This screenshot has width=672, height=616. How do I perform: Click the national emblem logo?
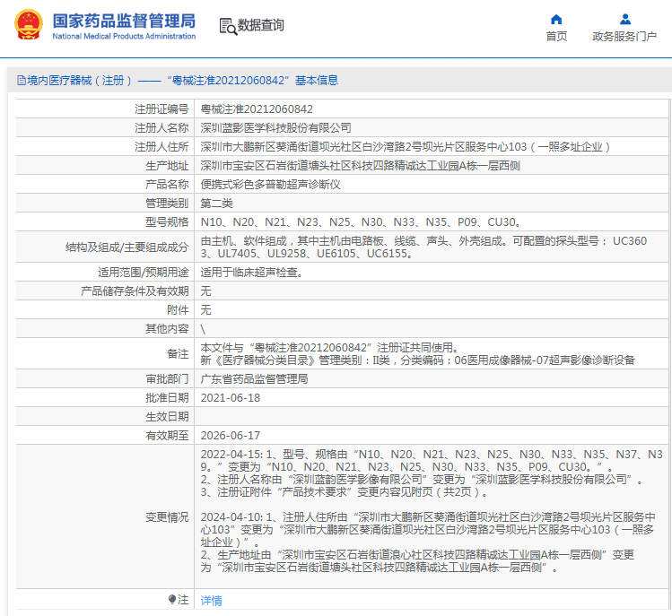point(27,25)
